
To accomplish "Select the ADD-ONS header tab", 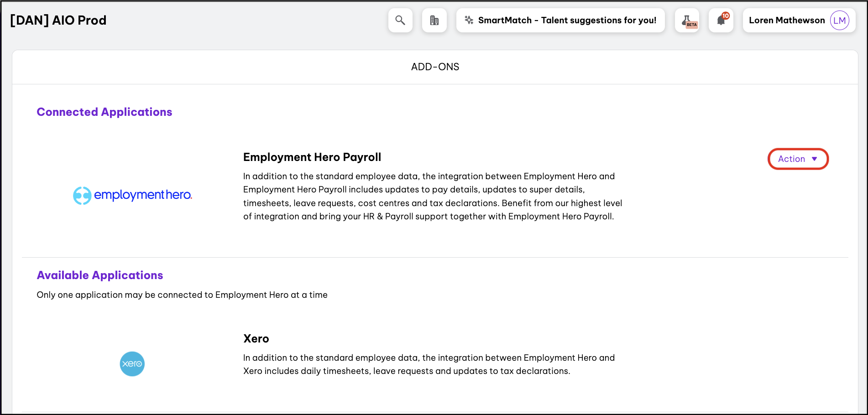I will (435, 67).
